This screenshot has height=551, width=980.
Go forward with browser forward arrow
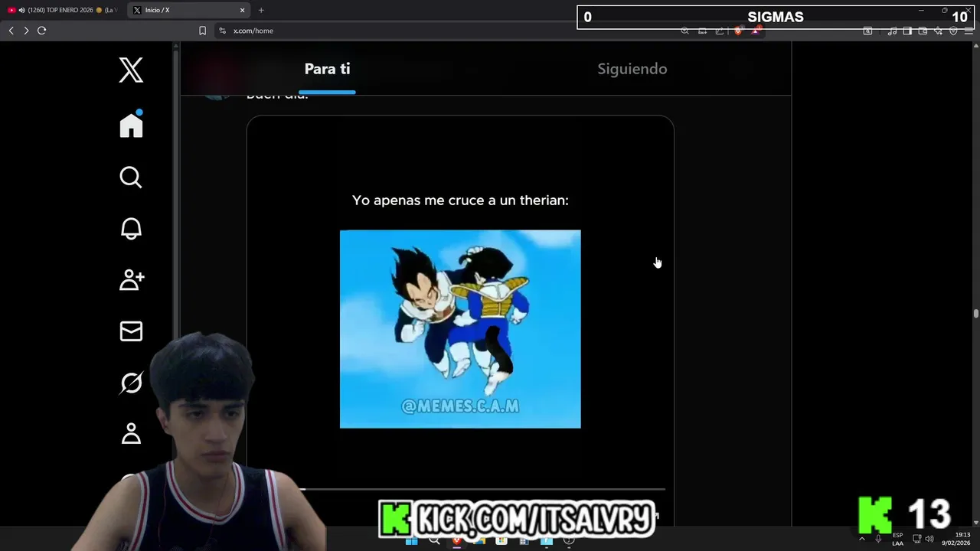pyautogui.click(x=26, y=31)
